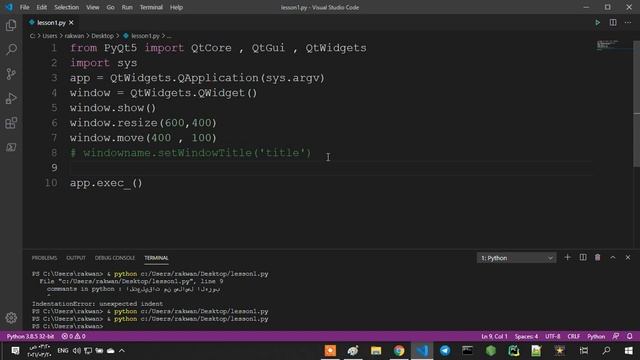Select Python 3.8.5 32-bit interpreter in status bar
Image resolution: width=640 pixels, height=360 pixels.
pyautogui.click(x=30, y=336)
